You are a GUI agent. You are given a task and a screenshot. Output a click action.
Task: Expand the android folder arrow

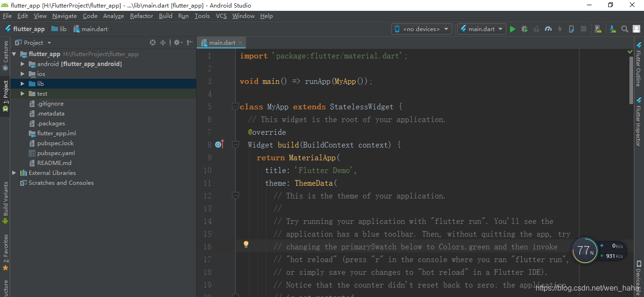22,64
